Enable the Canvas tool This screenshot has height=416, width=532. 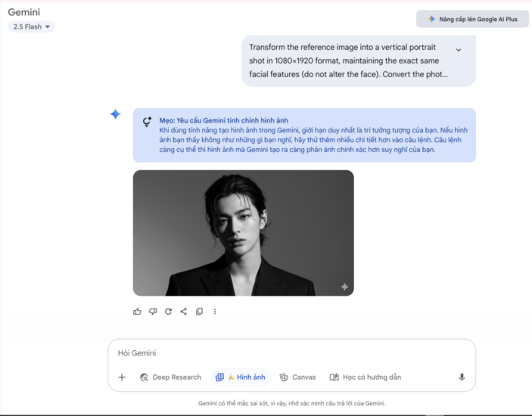coord(297,377)
